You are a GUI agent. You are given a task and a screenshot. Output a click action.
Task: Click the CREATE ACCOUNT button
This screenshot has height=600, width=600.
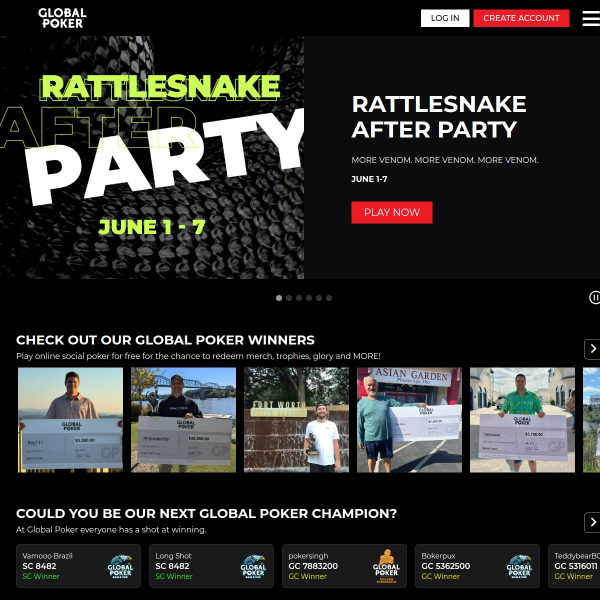tap(521, 18)
